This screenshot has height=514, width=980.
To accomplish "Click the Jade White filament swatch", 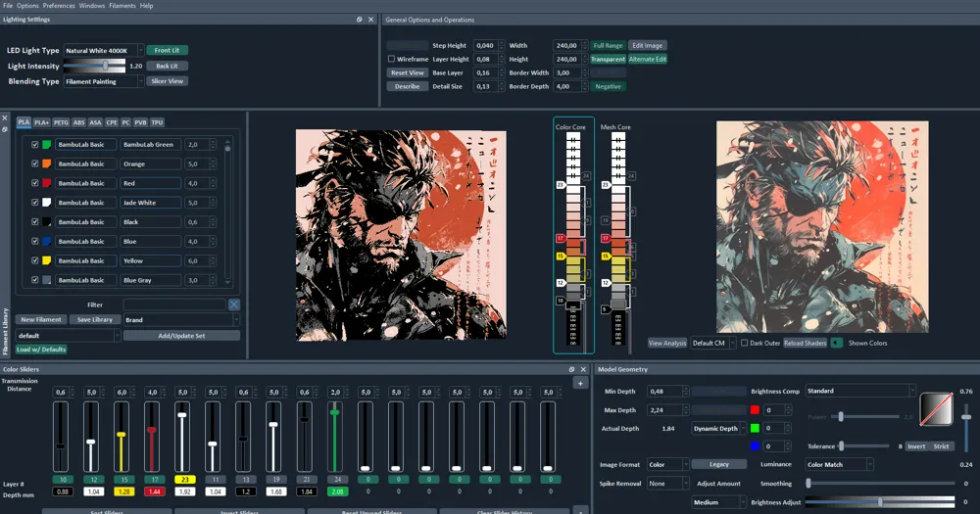I will click(x=46, y=203).
